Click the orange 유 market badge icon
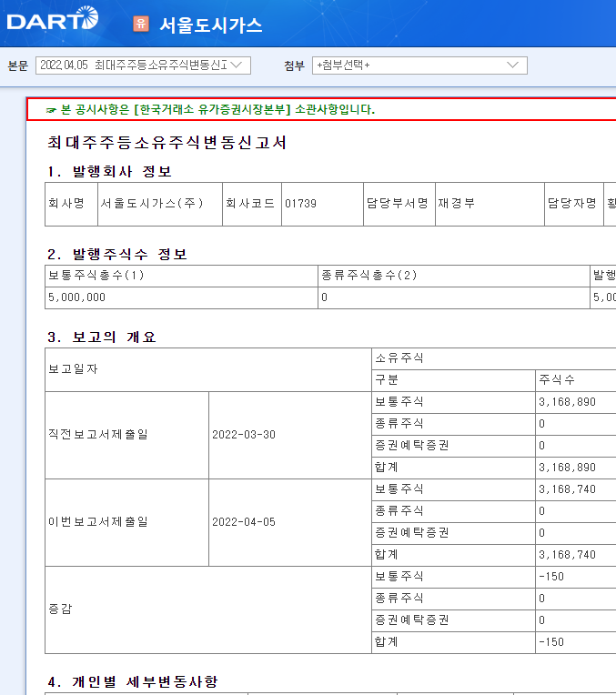 [x=141, y=24]
